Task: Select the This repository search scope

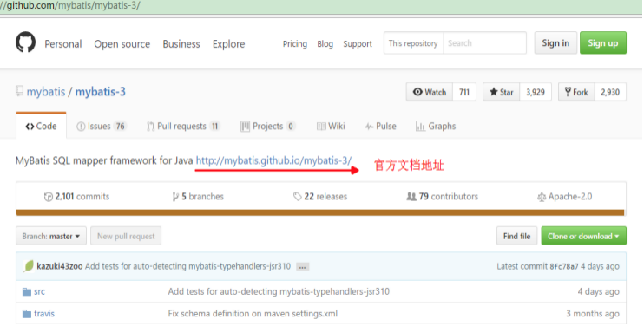Action: pos(413,43)
